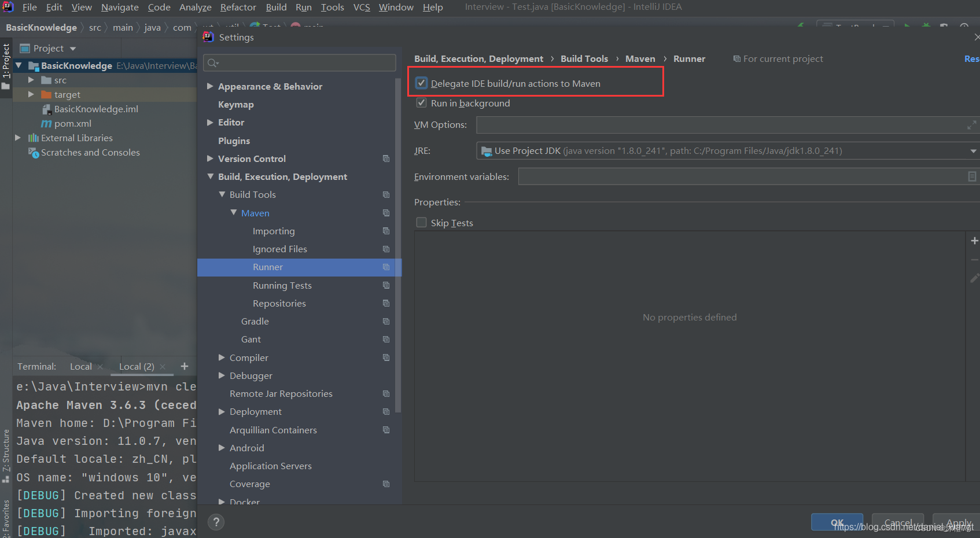Open Environment variables editor icon
Image resolution: width=980 pixels, height=538 pixels.
pos(972,176)
